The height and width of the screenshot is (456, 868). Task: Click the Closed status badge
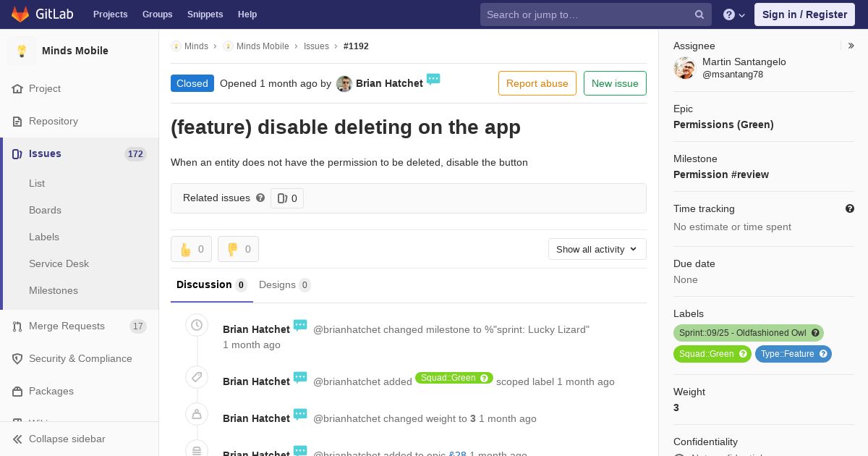192,83
